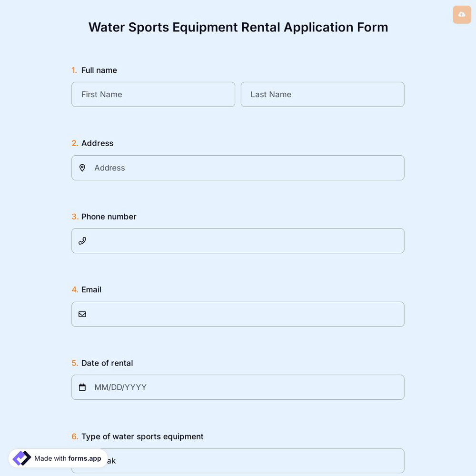Screen dimensions: 476x476
Task: Click the forms.app logo badge
Action: pyautogui.click(x=21, y=457)
